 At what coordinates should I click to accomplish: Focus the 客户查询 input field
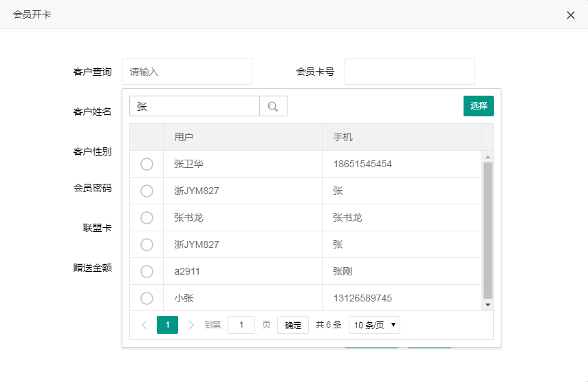tap(187, 72)
